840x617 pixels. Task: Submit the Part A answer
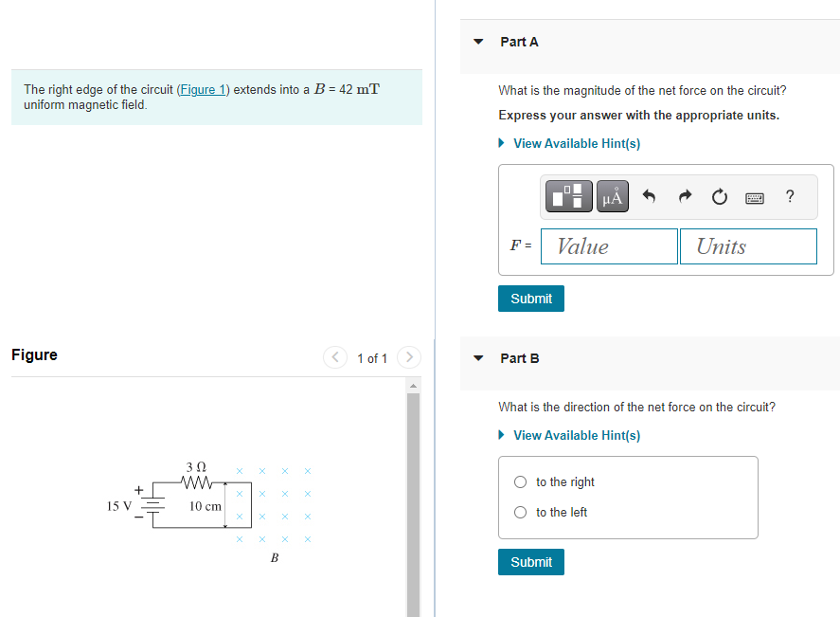[x=530, y=298]
